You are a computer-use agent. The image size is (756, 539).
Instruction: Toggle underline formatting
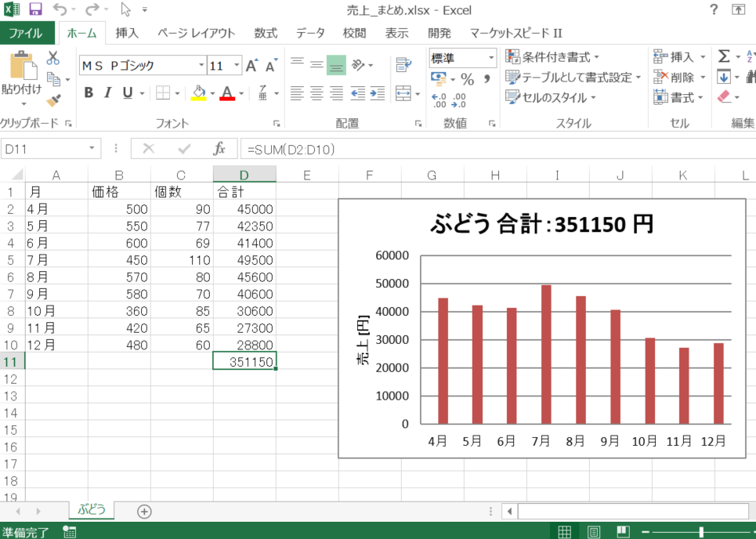[x=127, y=92]
